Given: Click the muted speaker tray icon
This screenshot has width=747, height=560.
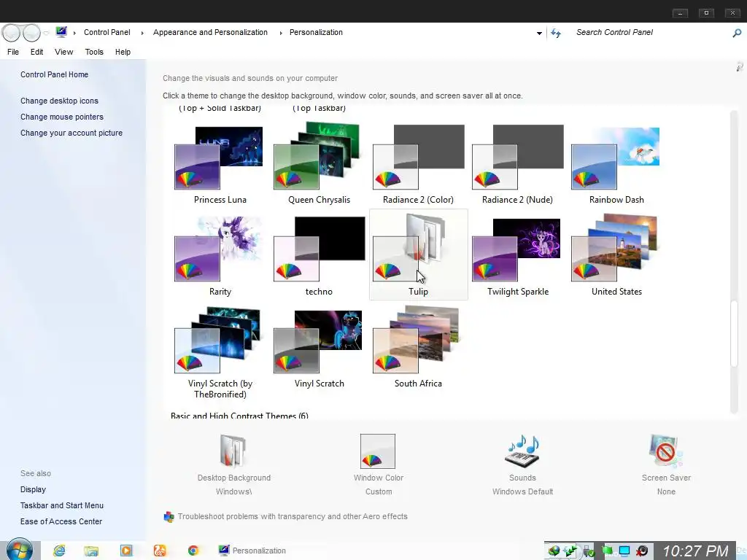Looking at the screenshot, I should 642,551.
